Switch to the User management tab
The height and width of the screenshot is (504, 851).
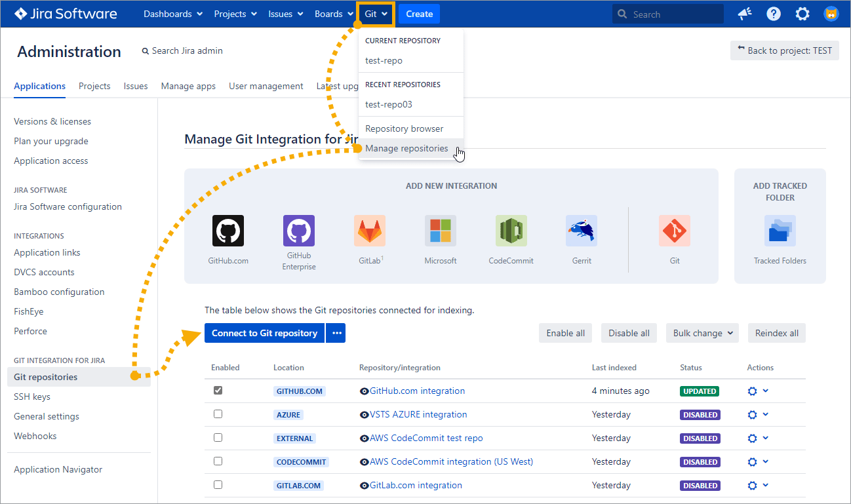tap(266, 86)
